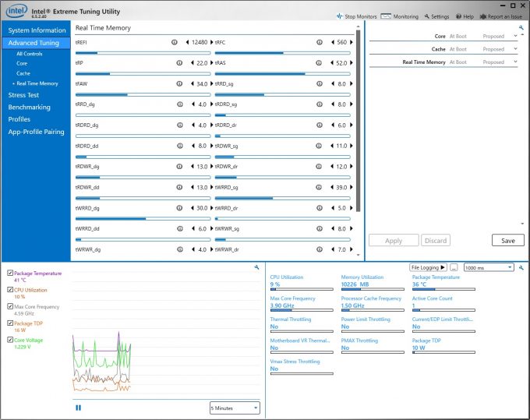This screenshot has width=530, height=420.
Task: Click the memory settings vertical scrollbar
Action: coord(359,121)
